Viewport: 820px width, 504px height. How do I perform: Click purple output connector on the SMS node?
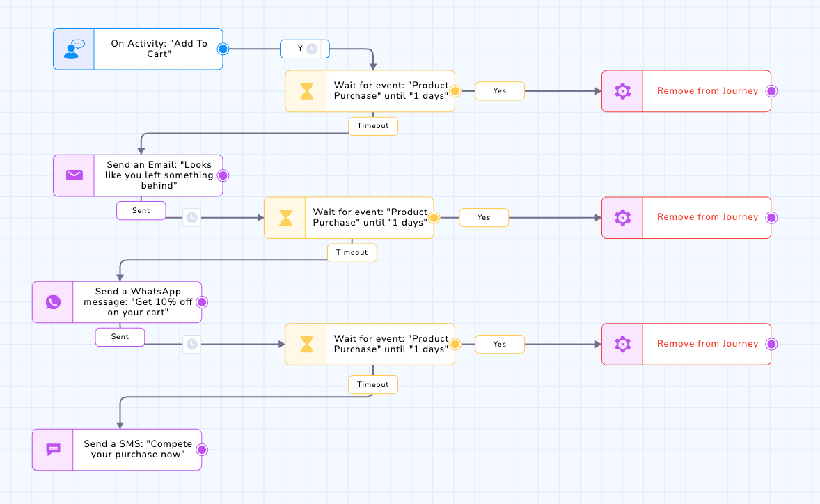202,450
